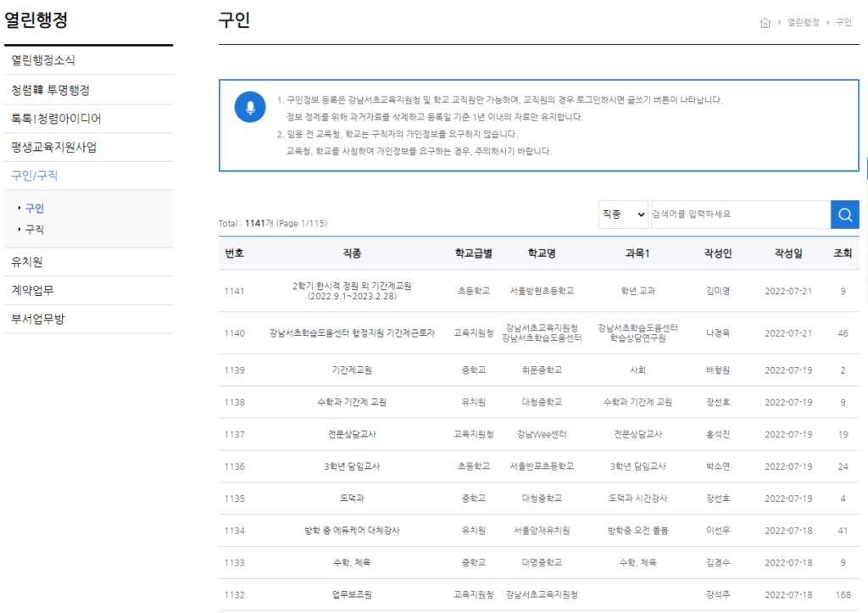Image resolution: width=868 pixels, height=613 pixels.
Task: Click the blue search magnifier button
Action: pyautogui.click(x=844, y=215)
